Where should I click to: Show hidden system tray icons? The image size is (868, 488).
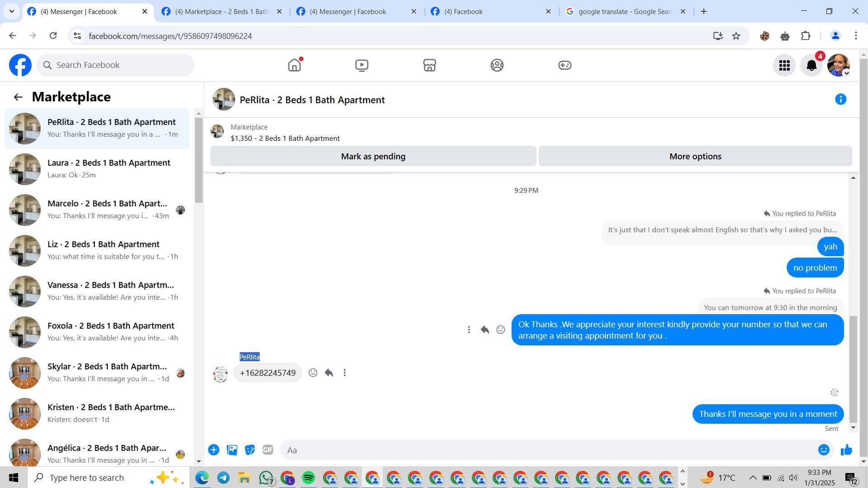tap(753, 478)
